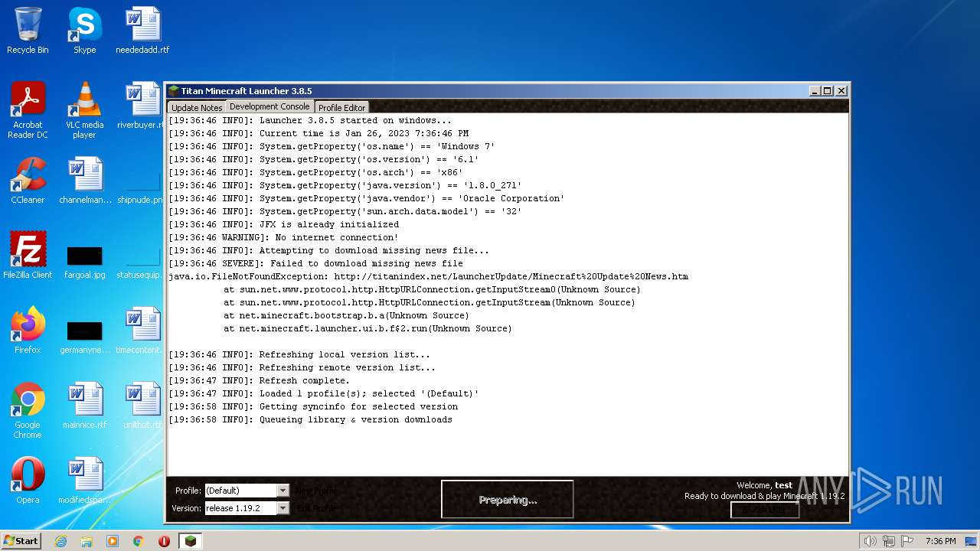Click the Profile (Default) combo box

click(x=247, y=491)
